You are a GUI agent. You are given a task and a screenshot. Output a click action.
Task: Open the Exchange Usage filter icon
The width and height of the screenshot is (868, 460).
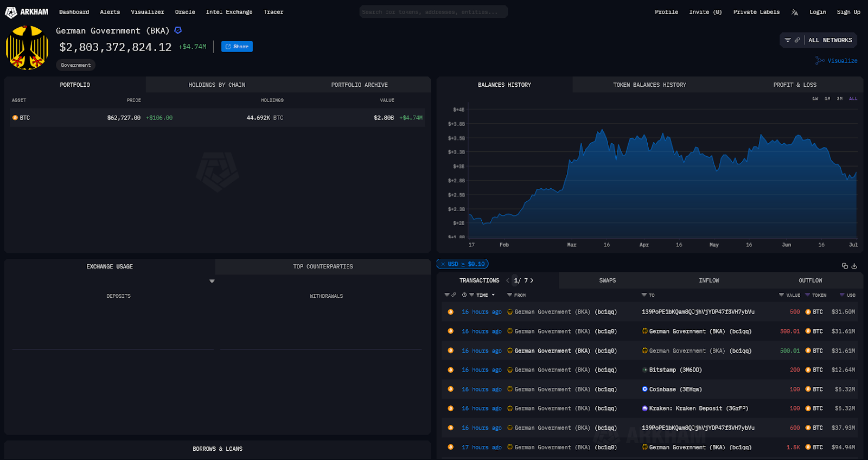click(x=212, y=281)
